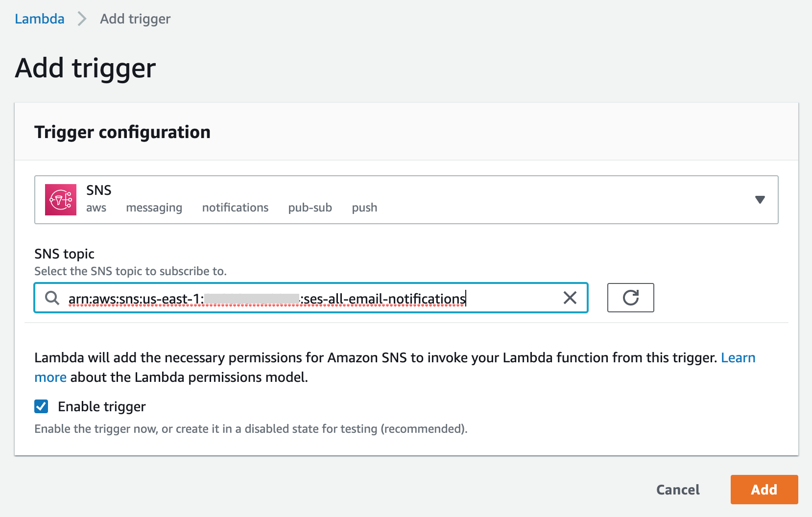
Task: Toggle the Enable trigger checkbox
Action: [x=41, y=406]
